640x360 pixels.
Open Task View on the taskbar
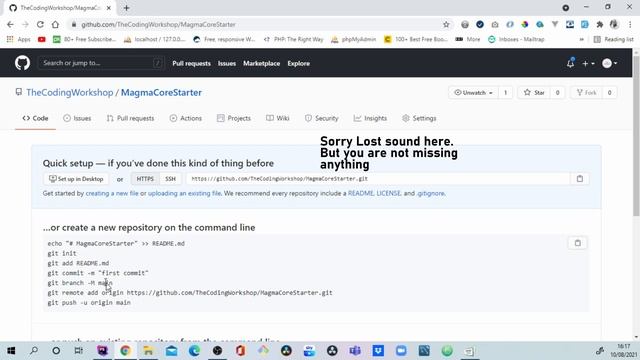[79, 351]
